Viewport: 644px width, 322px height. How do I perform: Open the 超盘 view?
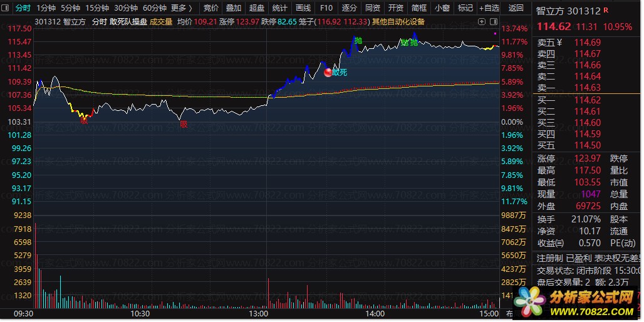point(257,8)
